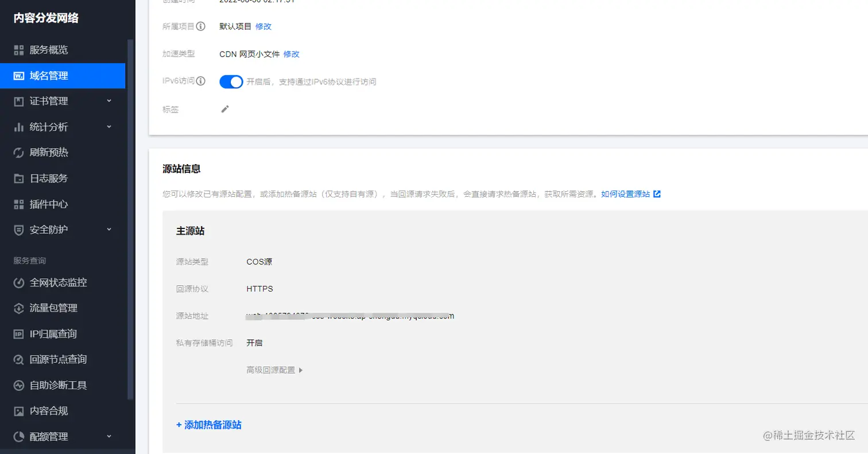Click the 主源站 heading
Screen dimensions: 868x454
pos(191,231)
